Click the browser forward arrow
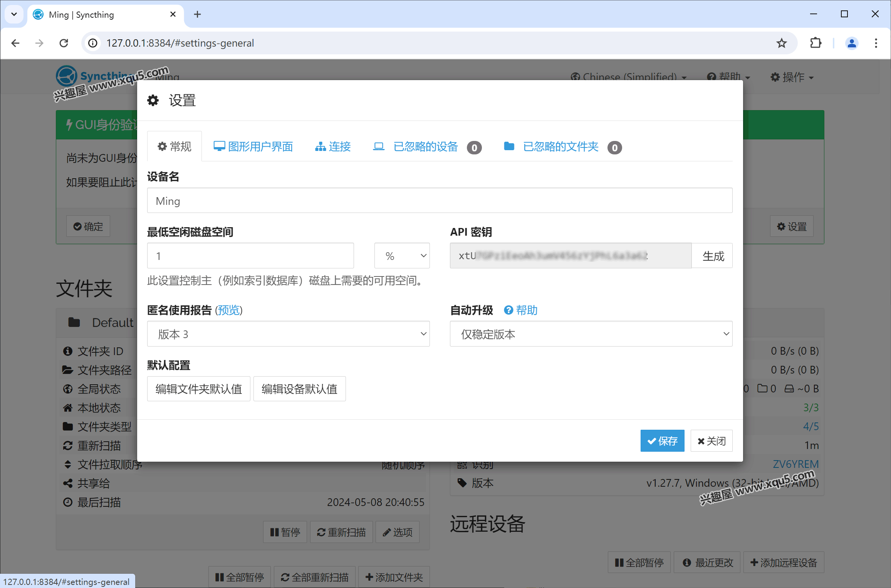 (39, 43)
